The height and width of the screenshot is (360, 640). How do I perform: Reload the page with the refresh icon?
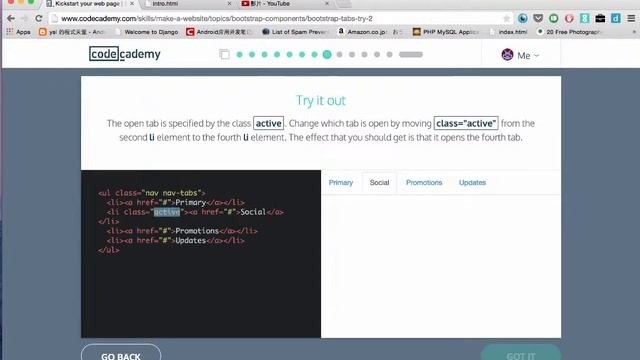(x=38, y=18)
